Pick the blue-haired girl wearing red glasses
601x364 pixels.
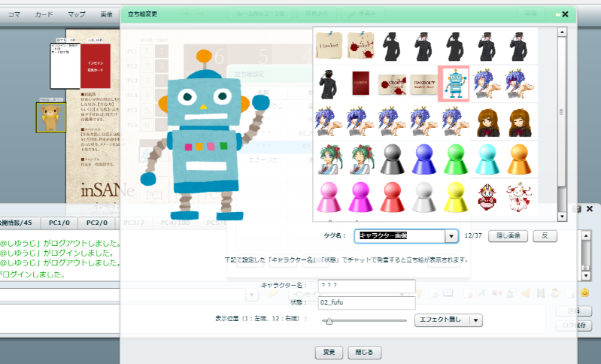coord(519,84)
